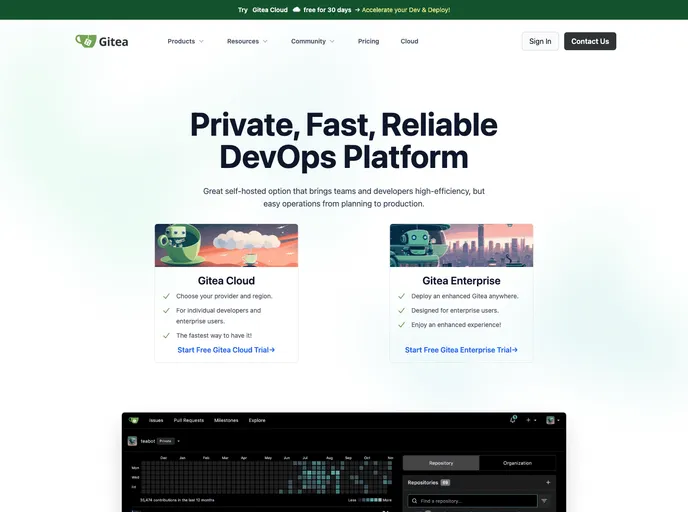688x512 pixels.
Task: Switch to the Organization tab
Action: point(517,463)
